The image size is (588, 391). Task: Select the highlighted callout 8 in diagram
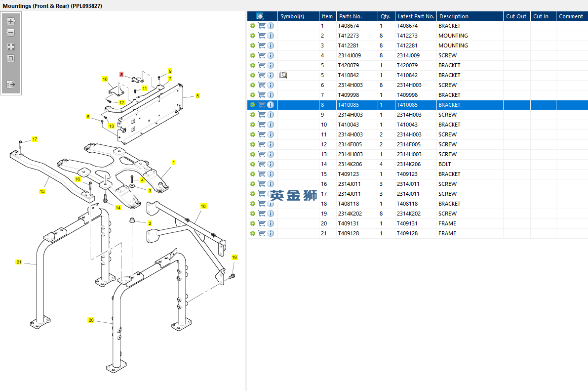(121, 75)
